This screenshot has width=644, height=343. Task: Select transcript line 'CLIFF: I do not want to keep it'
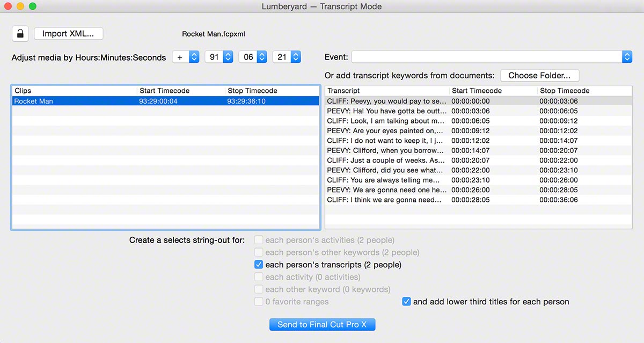[479, 141]
